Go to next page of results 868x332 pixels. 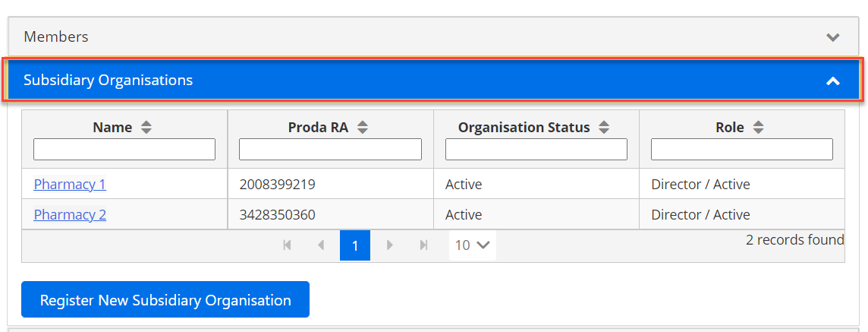click(x=390, y=245)
